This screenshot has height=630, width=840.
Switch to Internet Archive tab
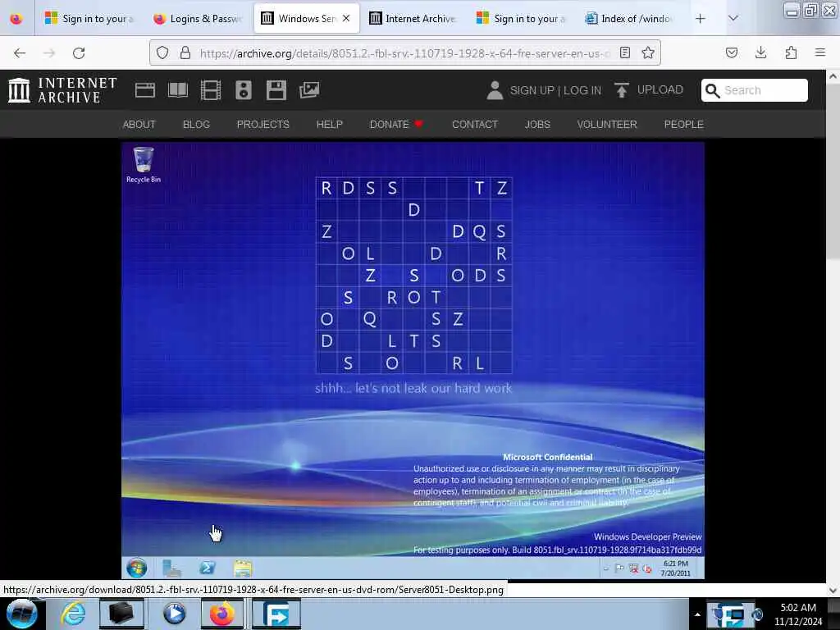(413, 19)
